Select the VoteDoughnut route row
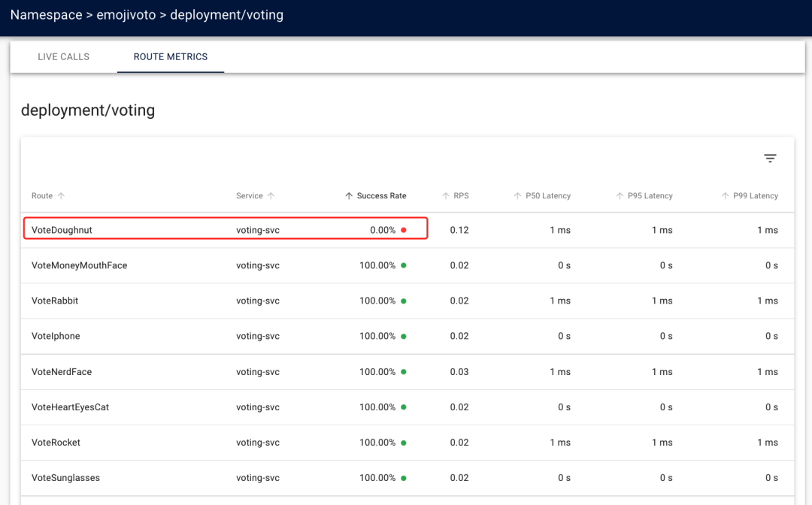Image resolution: width=812 pixels, height=505 pixels. click(62, 230)
